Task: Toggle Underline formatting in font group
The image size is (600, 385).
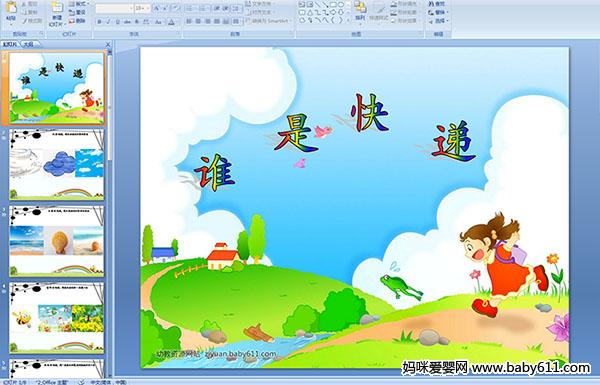Action: (x=117, y=22)
